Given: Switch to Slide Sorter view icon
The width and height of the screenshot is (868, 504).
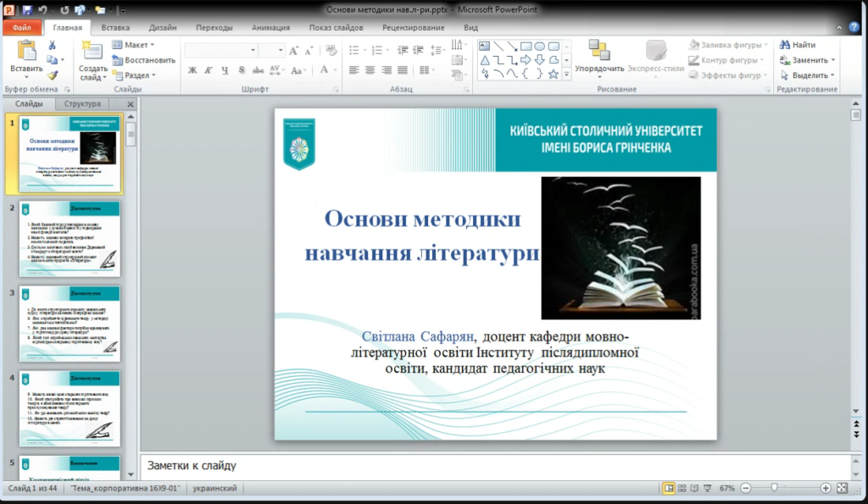Looking at the screenshot, I should tap(683, 489).
